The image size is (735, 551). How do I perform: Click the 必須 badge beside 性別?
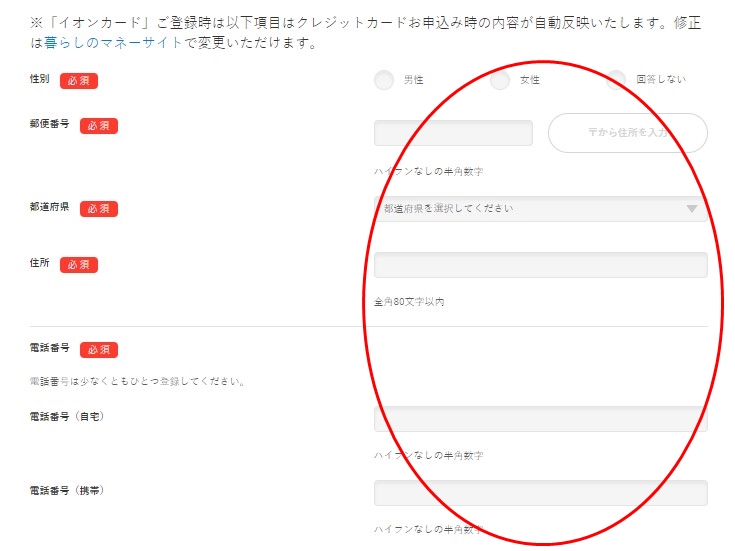pos(79,81)
